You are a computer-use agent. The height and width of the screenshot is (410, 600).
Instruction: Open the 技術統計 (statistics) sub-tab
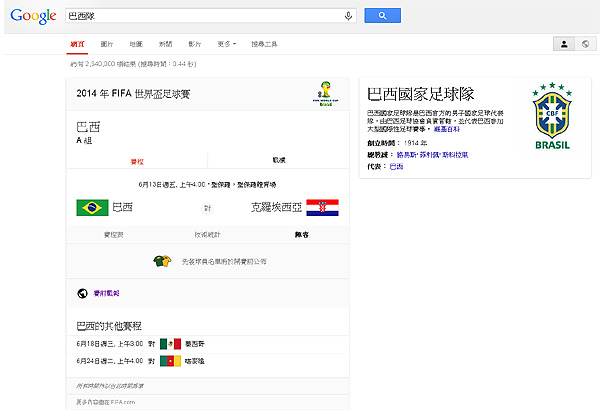click(207, 235)
